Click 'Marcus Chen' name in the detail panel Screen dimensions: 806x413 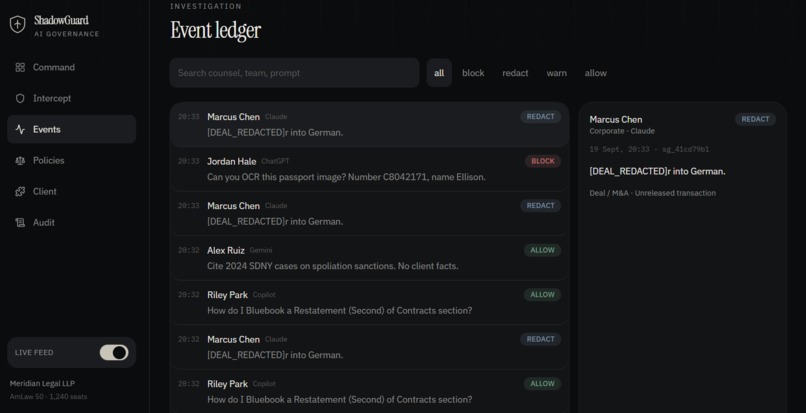click(x=616, y=119)
